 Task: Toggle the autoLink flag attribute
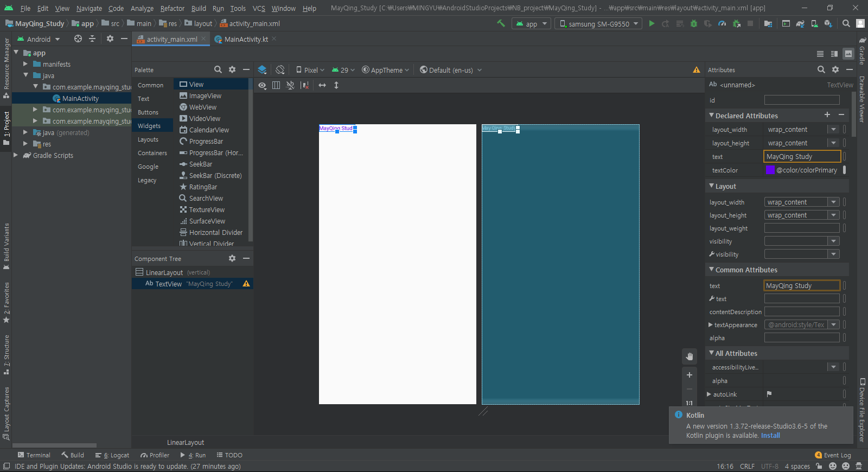[769, 394]
